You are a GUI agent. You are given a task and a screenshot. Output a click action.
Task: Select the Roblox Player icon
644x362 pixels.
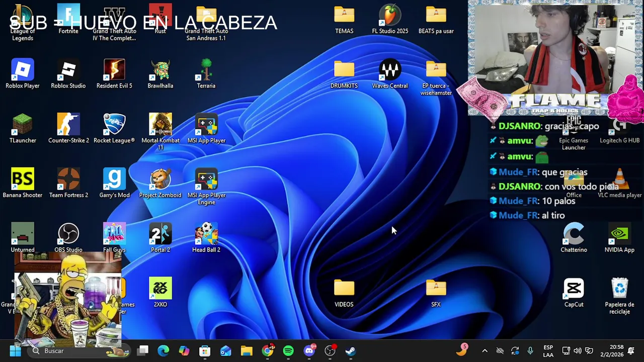pos(23,74)
